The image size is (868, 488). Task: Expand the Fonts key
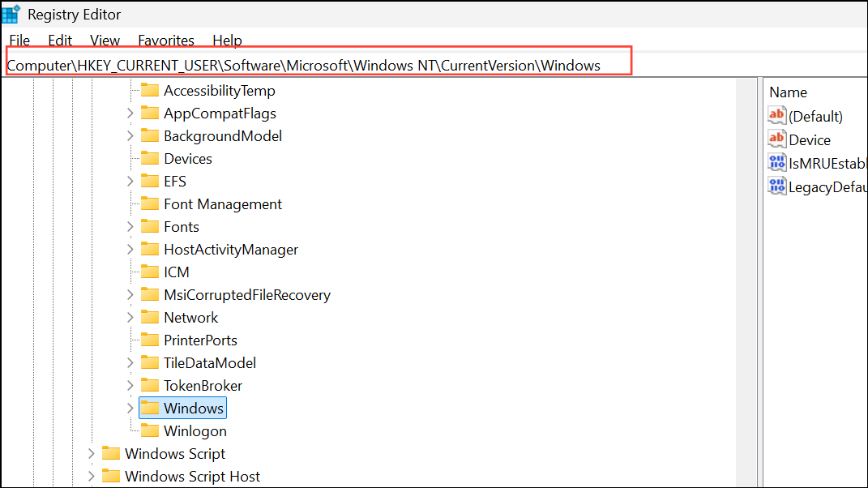(130, 226)
